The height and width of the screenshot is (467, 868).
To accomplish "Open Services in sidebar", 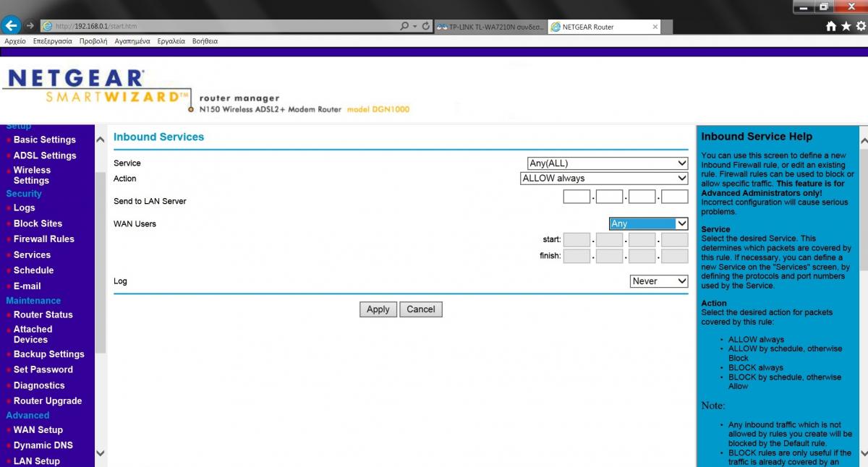I will (33, 254).
